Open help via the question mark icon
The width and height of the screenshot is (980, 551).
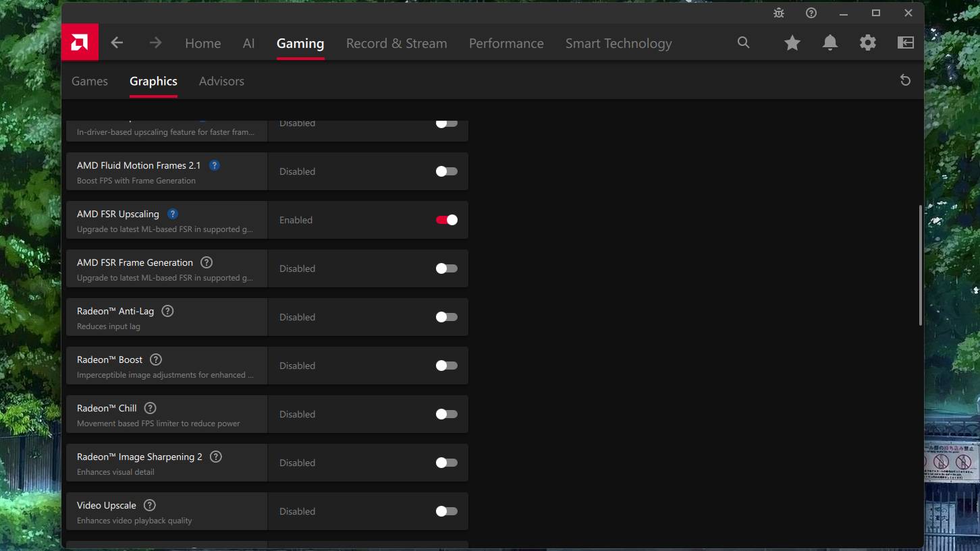point(811,12)
